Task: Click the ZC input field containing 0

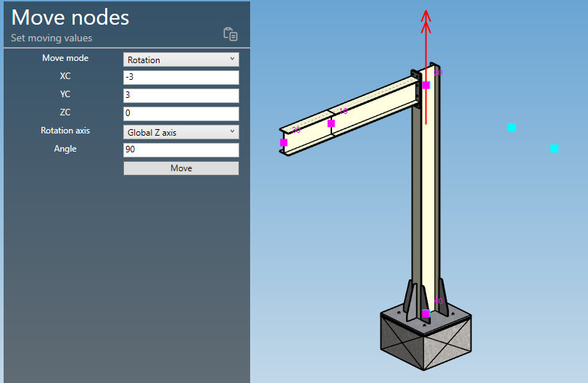Action: click(181, 113)
